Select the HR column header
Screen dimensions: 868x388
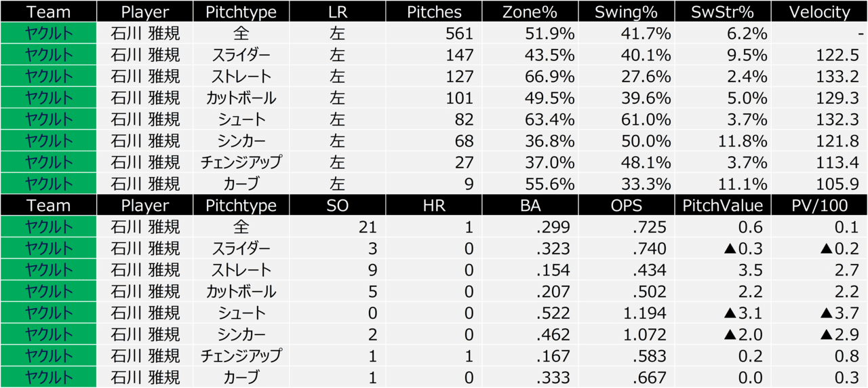(435, 206)
